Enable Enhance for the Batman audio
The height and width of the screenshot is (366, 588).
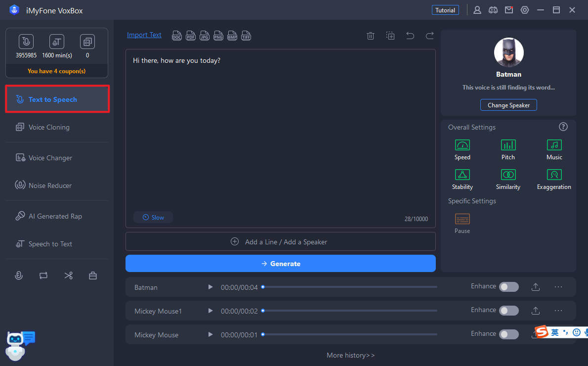tap(508, 287)
